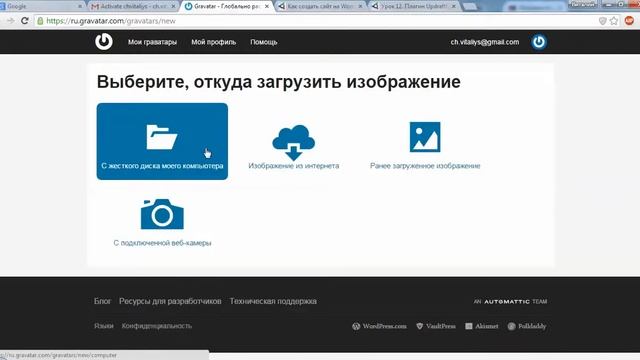
Task: Open Языки footer link
Action: (104, 326)
